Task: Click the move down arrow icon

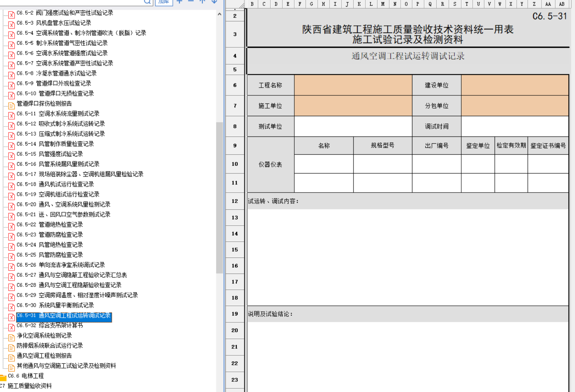Action: pyautogui.click(x=214, y=2)
